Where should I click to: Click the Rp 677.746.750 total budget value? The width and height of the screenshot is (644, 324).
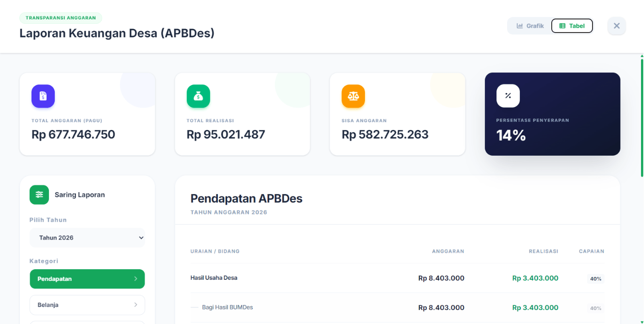tap(73, 134)
